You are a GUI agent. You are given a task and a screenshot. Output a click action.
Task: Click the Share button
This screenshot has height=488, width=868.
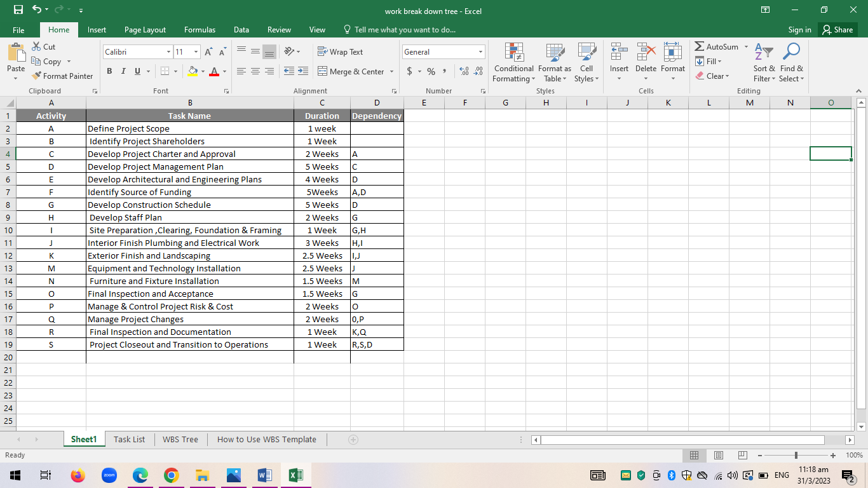[x=837, y=30]
